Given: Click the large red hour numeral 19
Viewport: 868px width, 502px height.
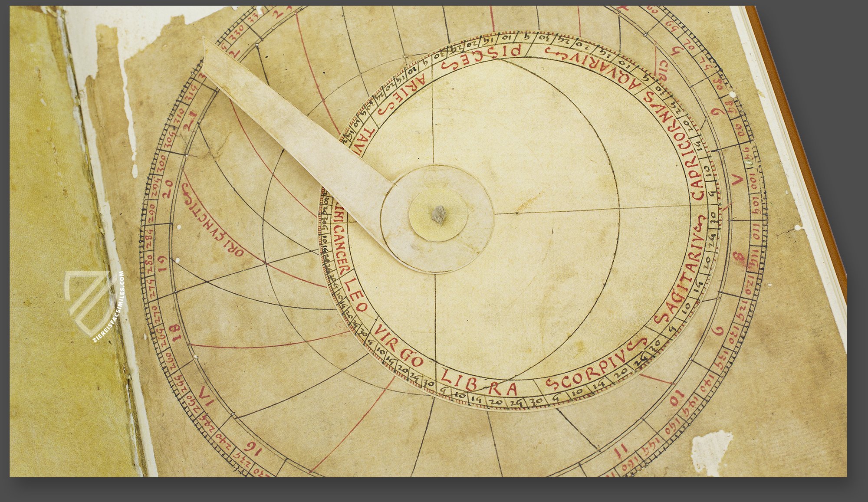Looking at the screenshot, I should (x=162, y=263).
